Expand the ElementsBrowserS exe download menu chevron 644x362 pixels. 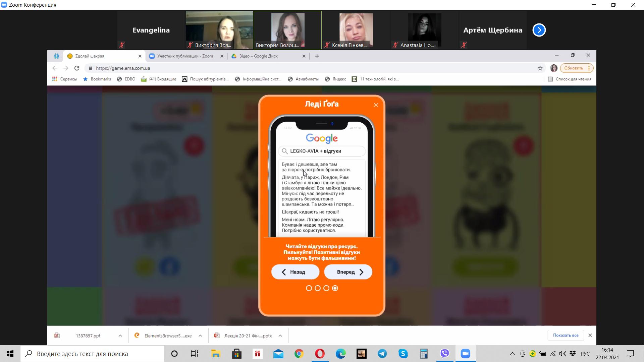click(x=200, y=336)
